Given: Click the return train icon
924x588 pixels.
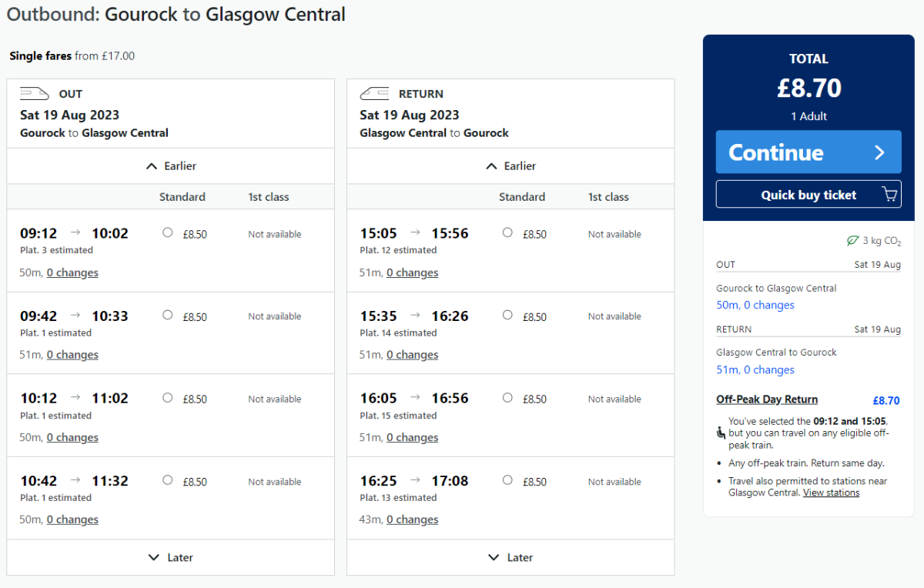Looking at the screenshot, I should coord(374,94).
